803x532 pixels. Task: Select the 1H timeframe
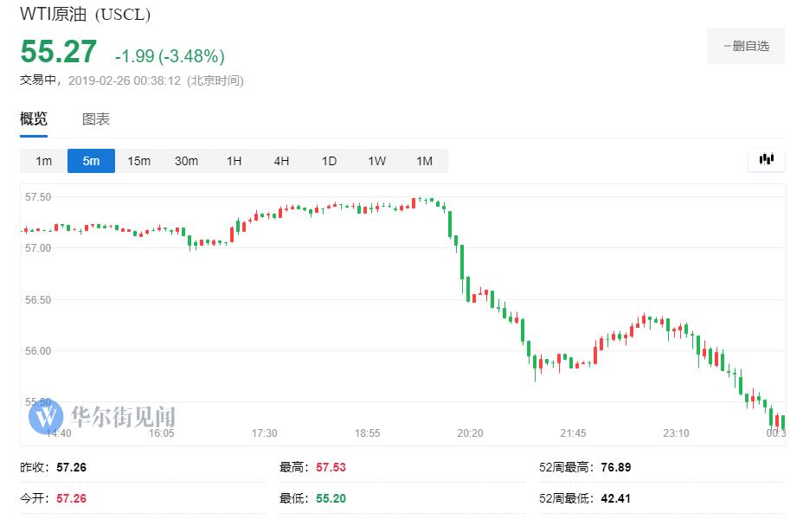coord(234,161)
